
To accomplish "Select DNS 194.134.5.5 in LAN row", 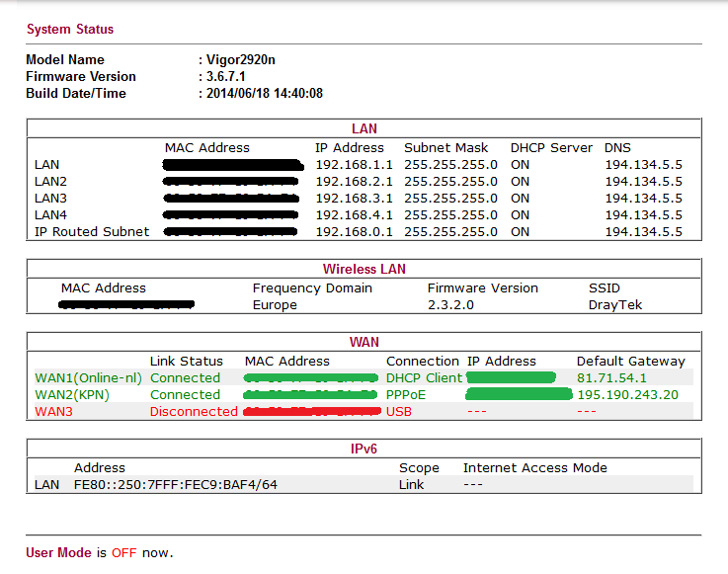I will pos(643,165).
